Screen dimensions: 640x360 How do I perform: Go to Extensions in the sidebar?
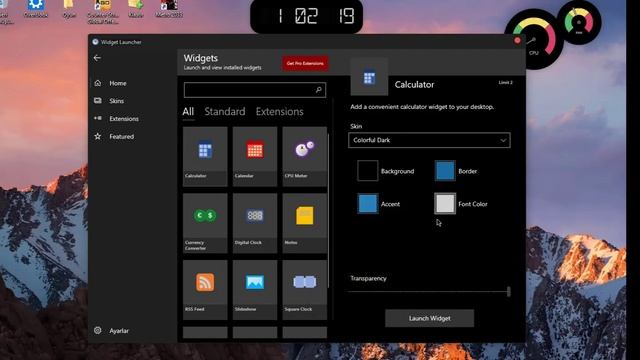pos(124,118)
